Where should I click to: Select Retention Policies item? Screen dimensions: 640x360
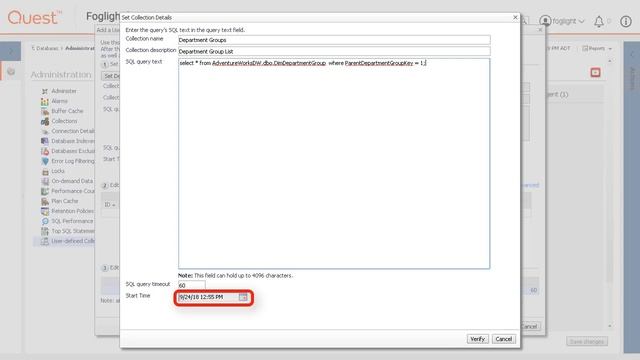tap(72, 211)
